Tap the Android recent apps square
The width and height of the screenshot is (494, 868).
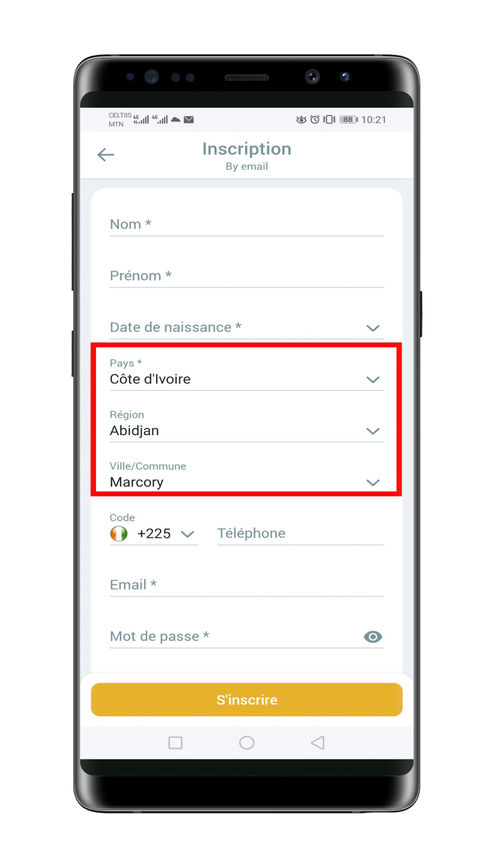tap(175, 743)
